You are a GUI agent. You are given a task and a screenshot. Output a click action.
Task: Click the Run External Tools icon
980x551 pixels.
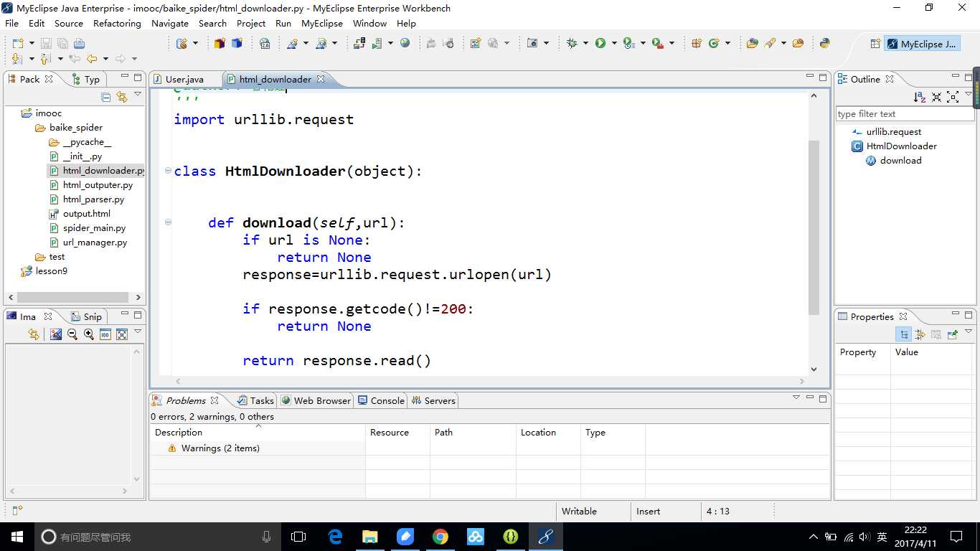[x=657, y=44]
